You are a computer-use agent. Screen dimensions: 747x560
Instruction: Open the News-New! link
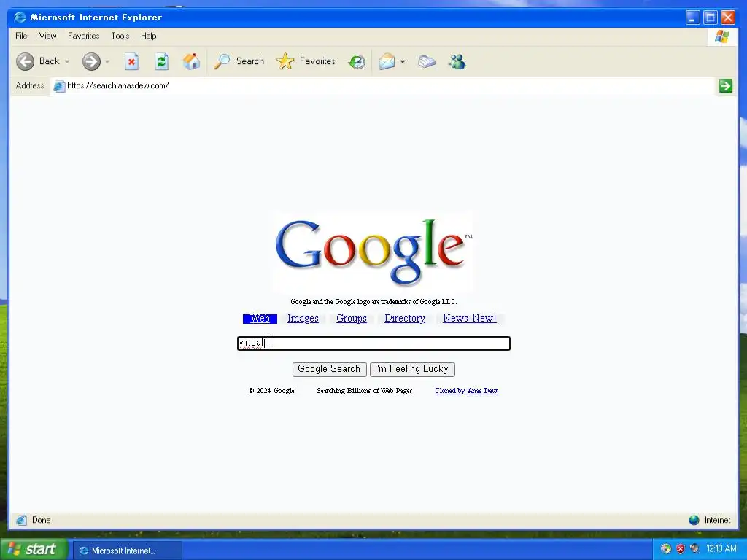pyautogui.click(x=470, y=319)
